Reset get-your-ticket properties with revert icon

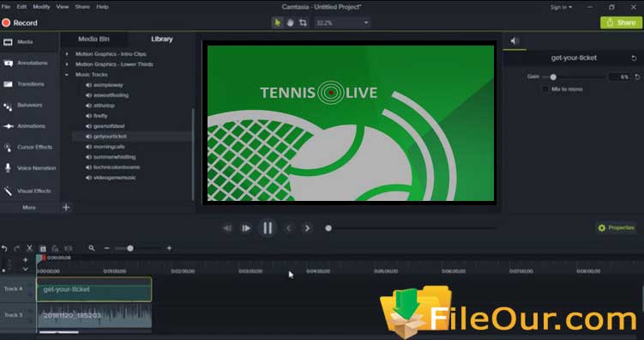[x=634, y=58]
